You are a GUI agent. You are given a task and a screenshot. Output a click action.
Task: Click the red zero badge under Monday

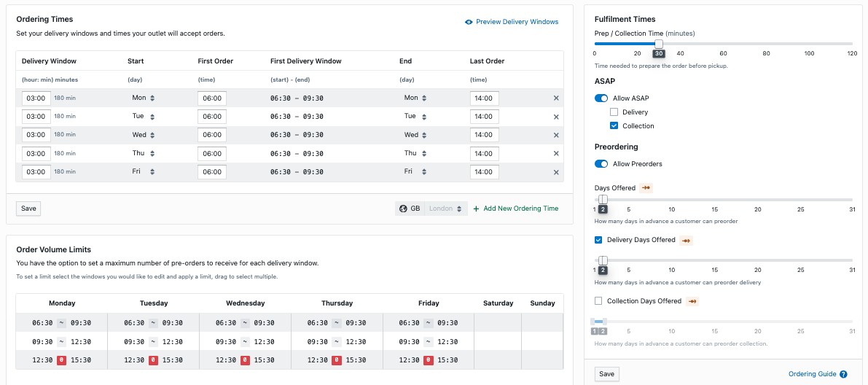click(62, 359)
